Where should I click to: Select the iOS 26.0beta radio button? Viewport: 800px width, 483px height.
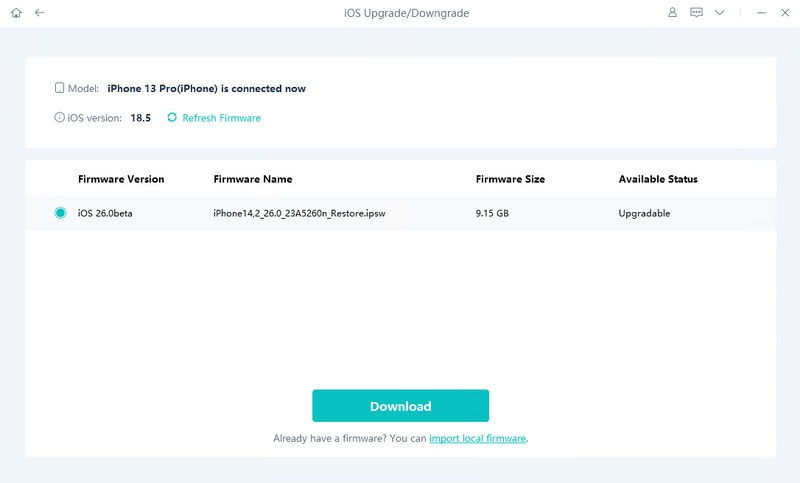[60, 213]
